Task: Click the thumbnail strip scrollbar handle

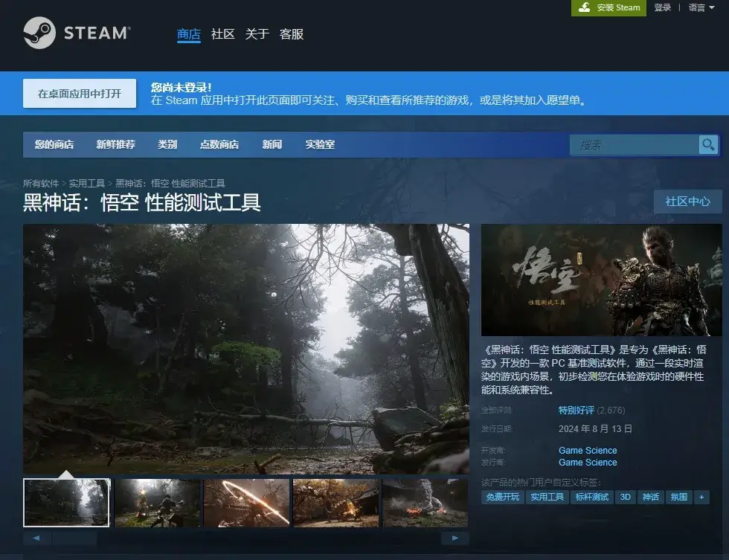Action: [x=74, y=538]
